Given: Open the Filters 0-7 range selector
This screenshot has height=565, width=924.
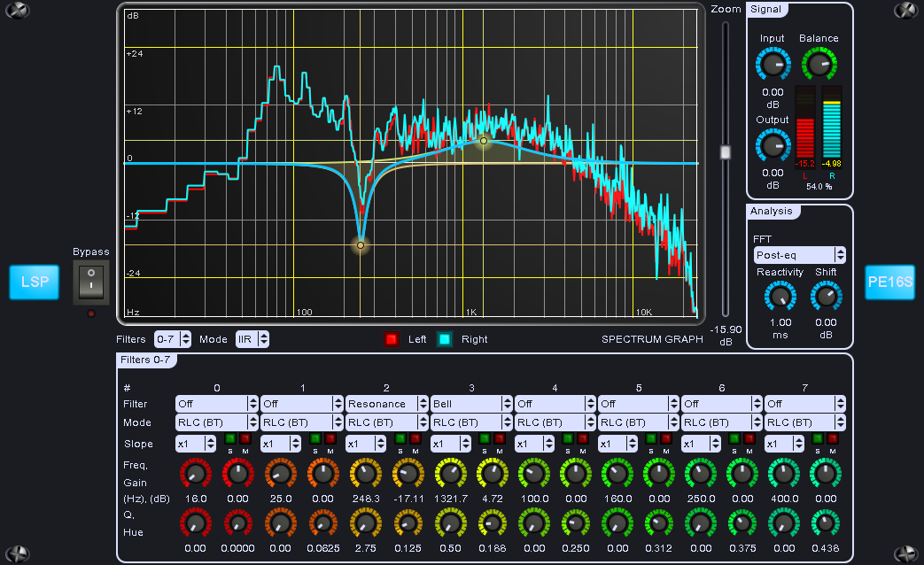Looking at the screenshot, I should 173,339.
